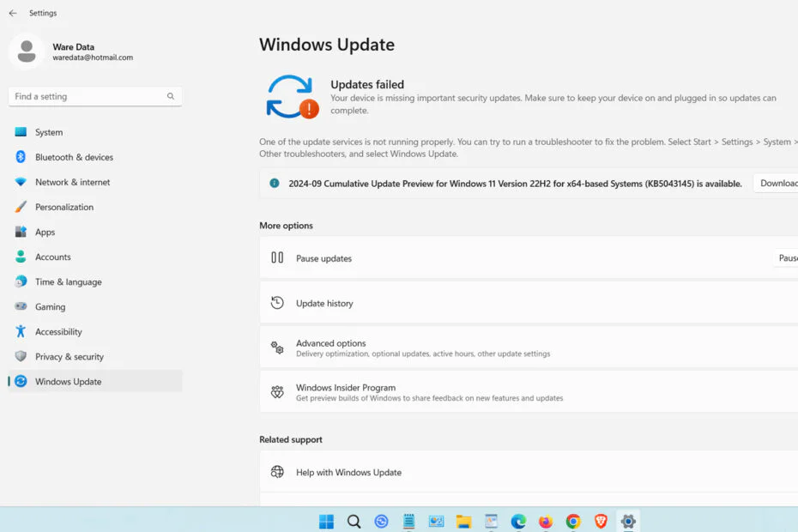
Task: Download the KB5043145 cumulative update
Action: point(776,184)
